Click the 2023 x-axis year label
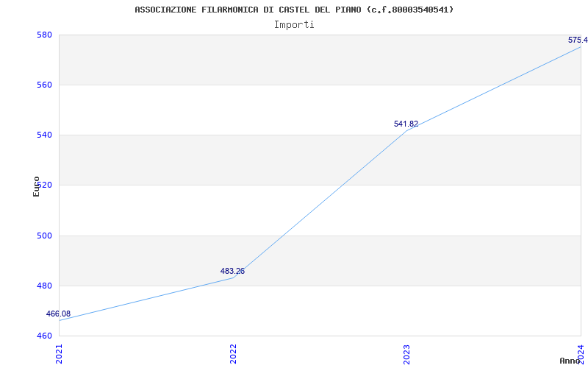 (x=407, y=354)
